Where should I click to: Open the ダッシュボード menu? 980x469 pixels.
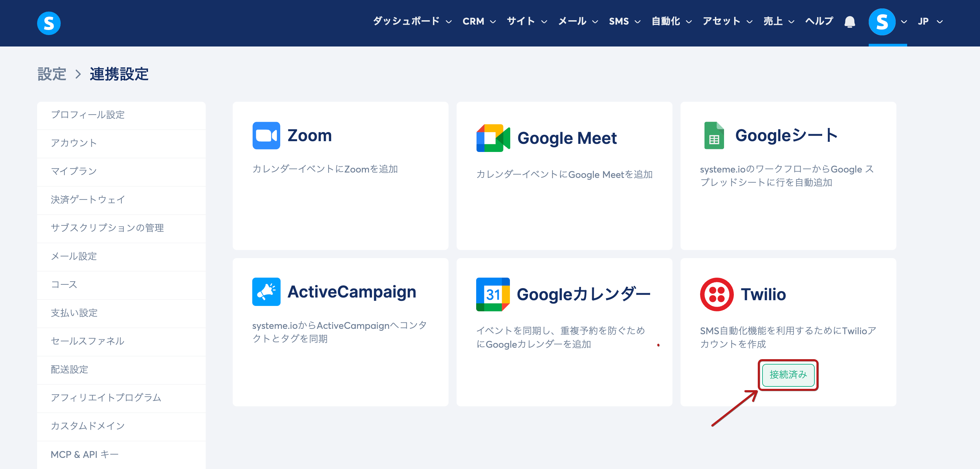[x=406, y=21]
